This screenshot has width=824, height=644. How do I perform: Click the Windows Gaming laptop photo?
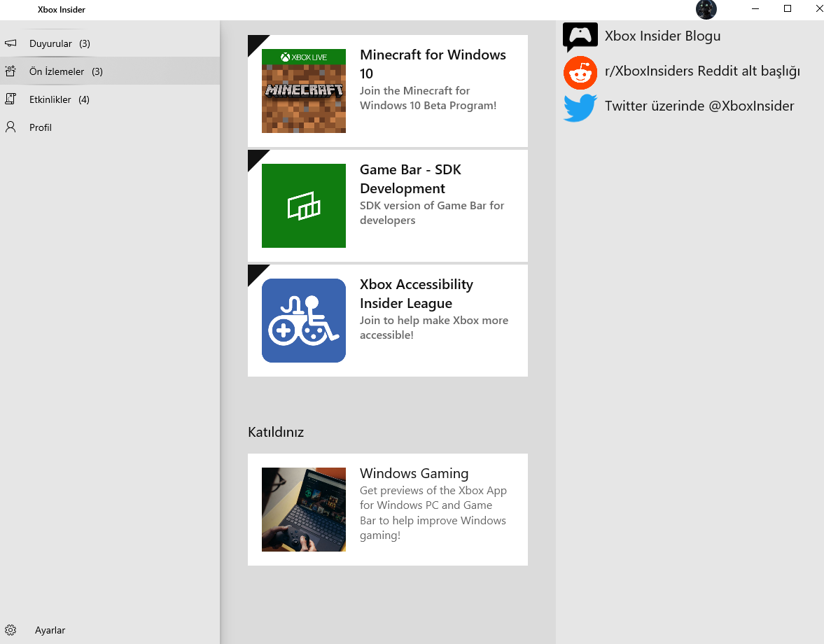304,510
